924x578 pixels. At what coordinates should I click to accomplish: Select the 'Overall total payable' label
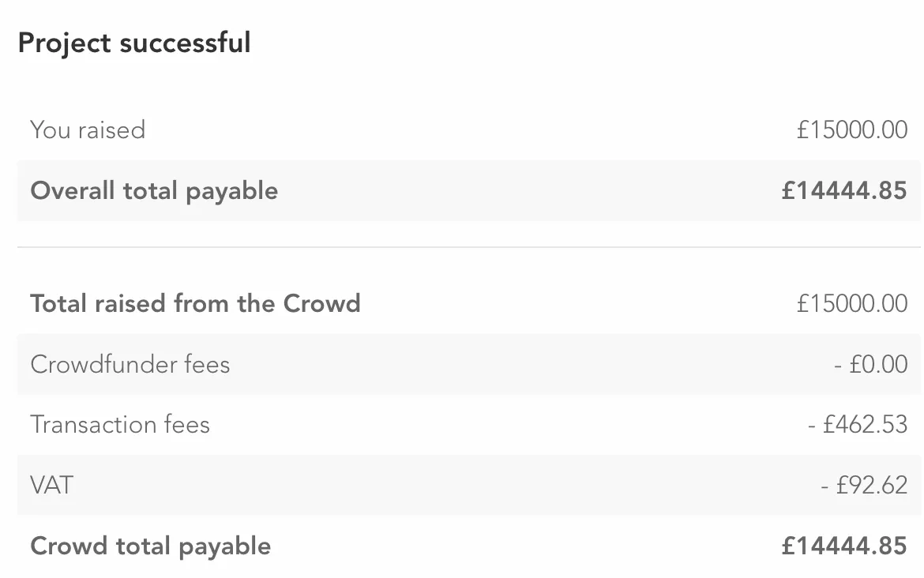coord(154,191)
